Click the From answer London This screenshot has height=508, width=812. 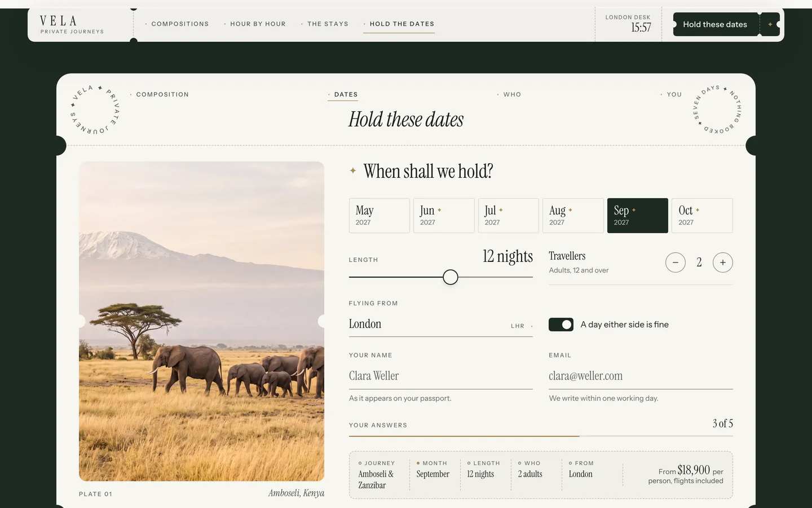coord(581,469)
